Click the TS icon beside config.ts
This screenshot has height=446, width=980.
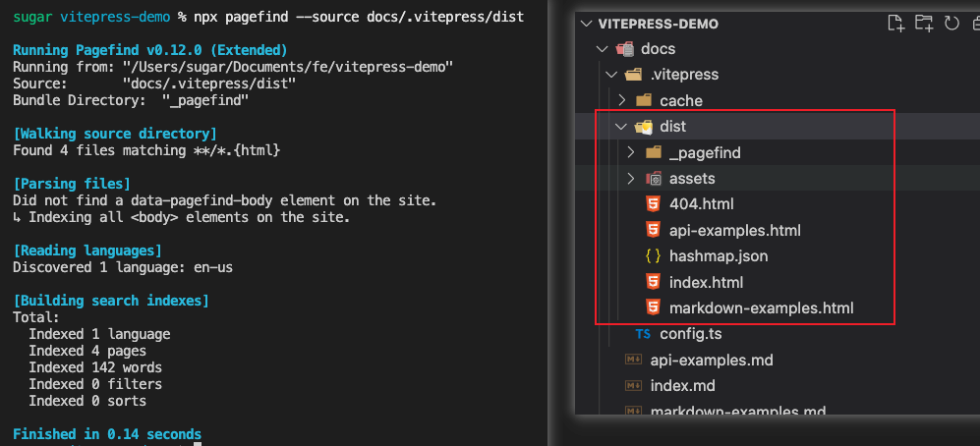643,334
